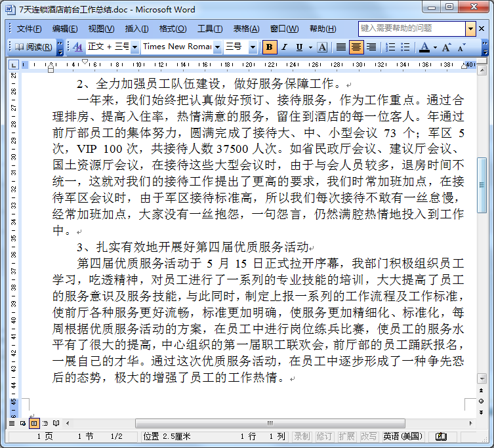
Task: Click the tab stop selector on ruler
Action: [x=13, y=65]
